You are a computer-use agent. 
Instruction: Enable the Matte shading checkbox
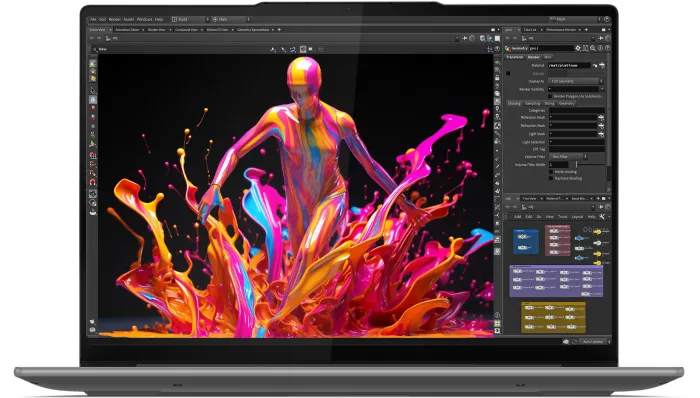(551, 172)
